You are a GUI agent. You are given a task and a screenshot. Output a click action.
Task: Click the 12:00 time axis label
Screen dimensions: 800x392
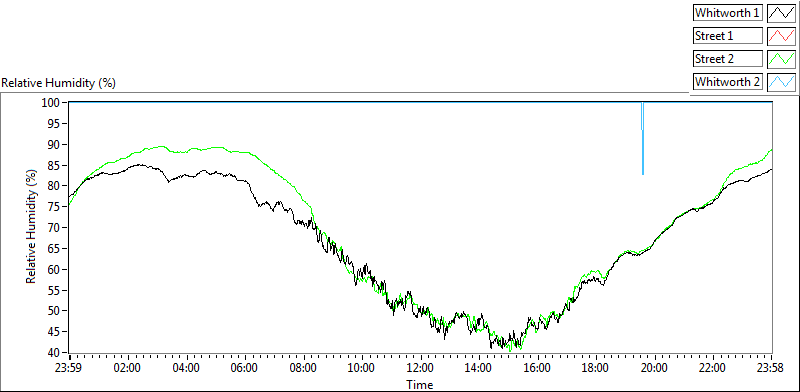[421, 368]
